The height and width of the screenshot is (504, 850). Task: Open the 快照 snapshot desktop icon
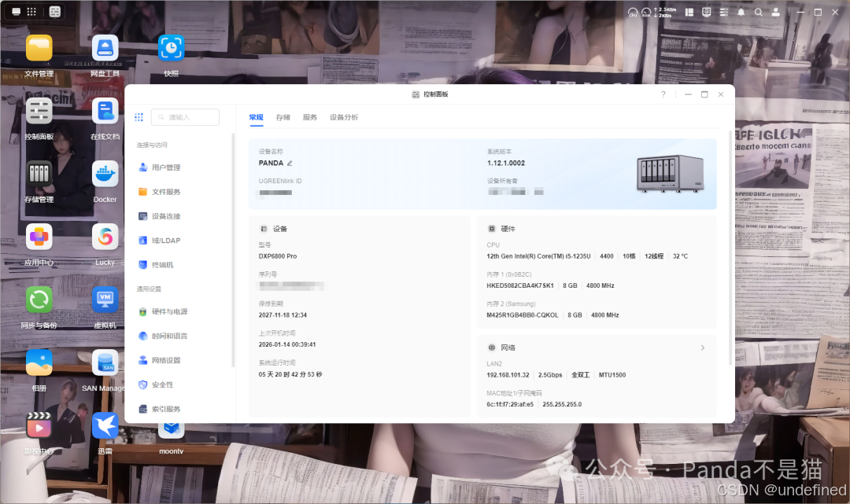click(x=172, y=48)
